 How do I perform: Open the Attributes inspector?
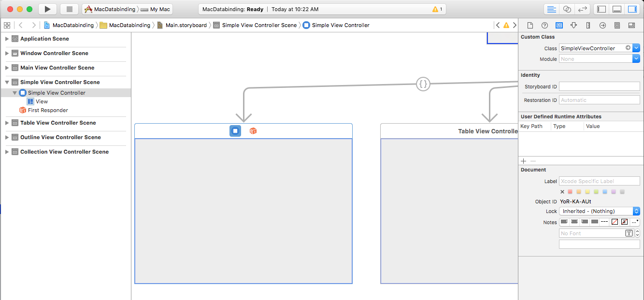(x=573, y=25)
